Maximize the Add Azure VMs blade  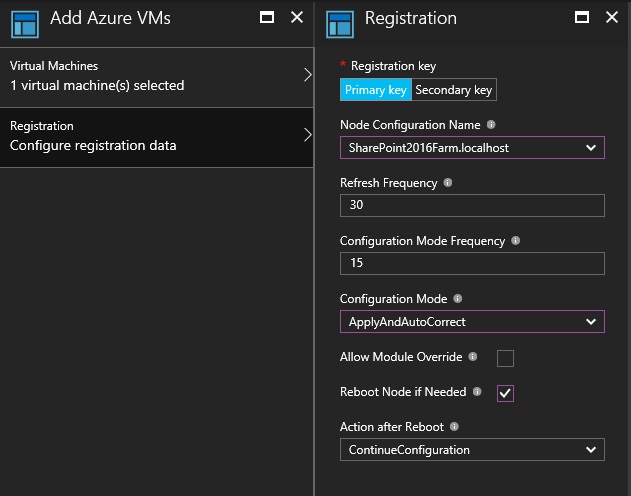(x=267, y=17)
